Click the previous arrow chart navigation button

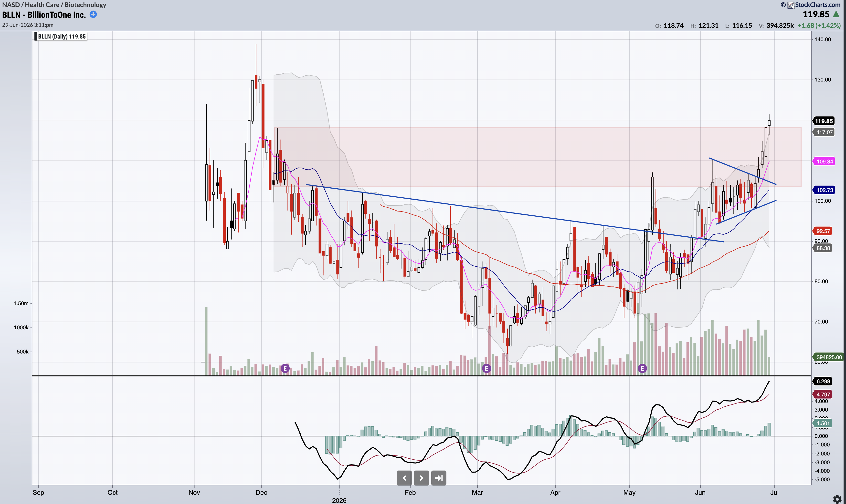(x=404, y=478)
